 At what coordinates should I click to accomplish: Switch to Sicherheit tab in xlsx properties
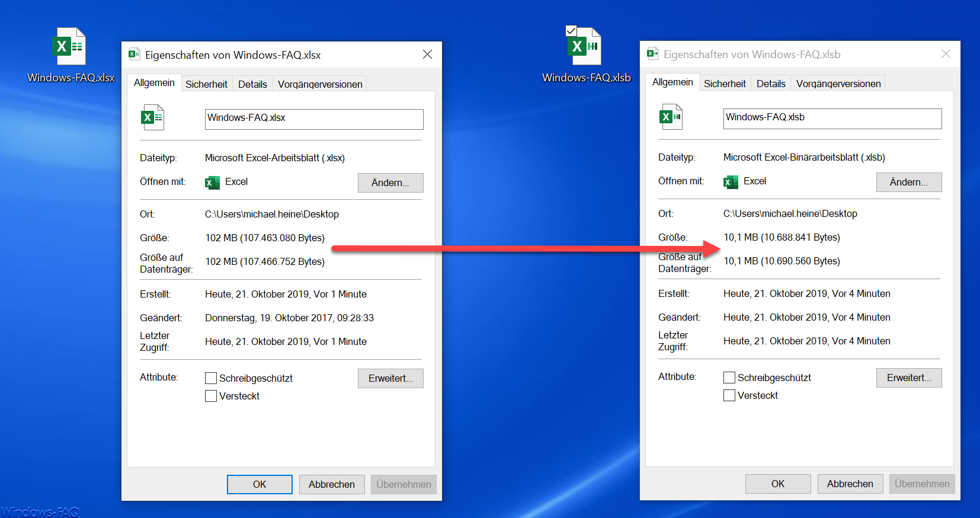pos(206,84)
